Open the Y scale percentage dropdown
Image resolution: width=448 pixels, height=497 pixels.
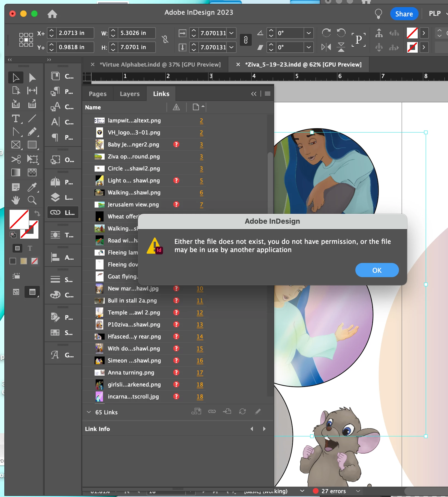(x=231, y=47)
